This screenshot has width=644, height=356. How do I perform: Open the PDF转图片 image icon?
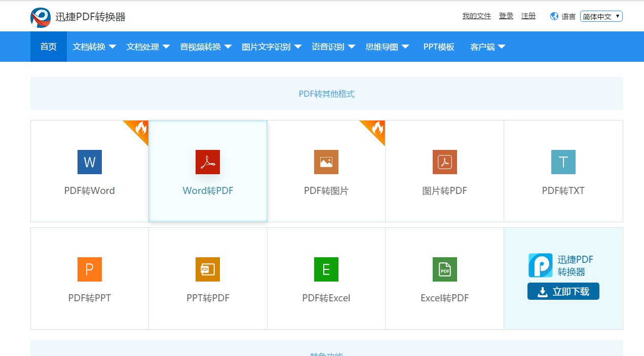tap(326, 162)
